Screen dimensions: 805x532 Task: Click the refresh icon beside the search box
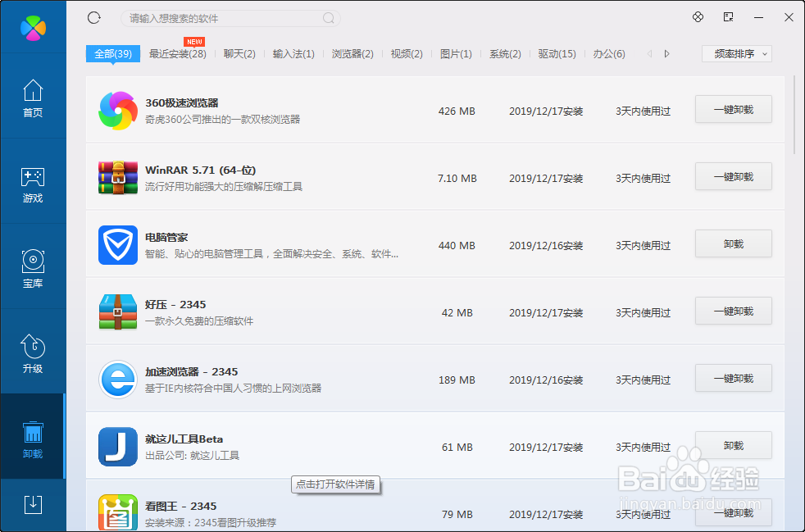93,16
